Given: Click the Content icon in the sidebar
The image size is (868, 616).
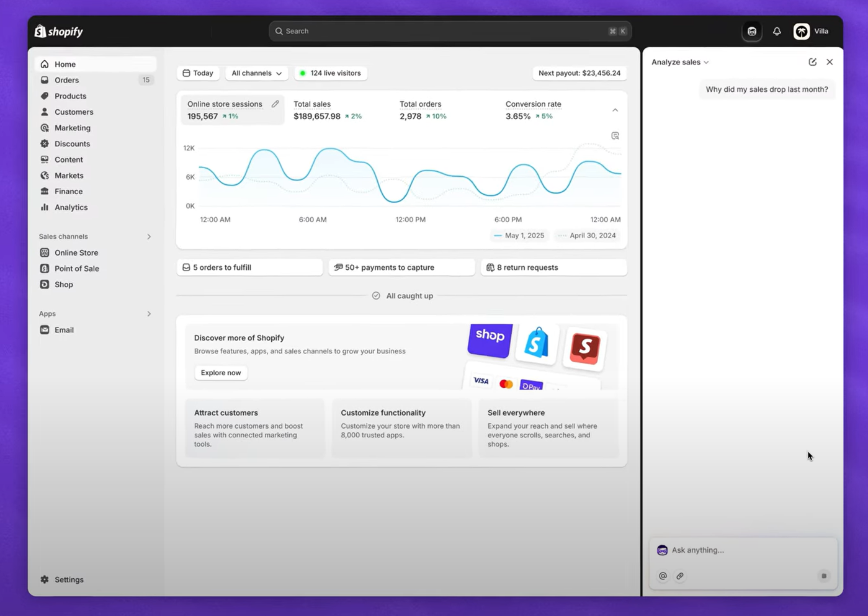Looking at the screenshot, I should click(45, 159).
